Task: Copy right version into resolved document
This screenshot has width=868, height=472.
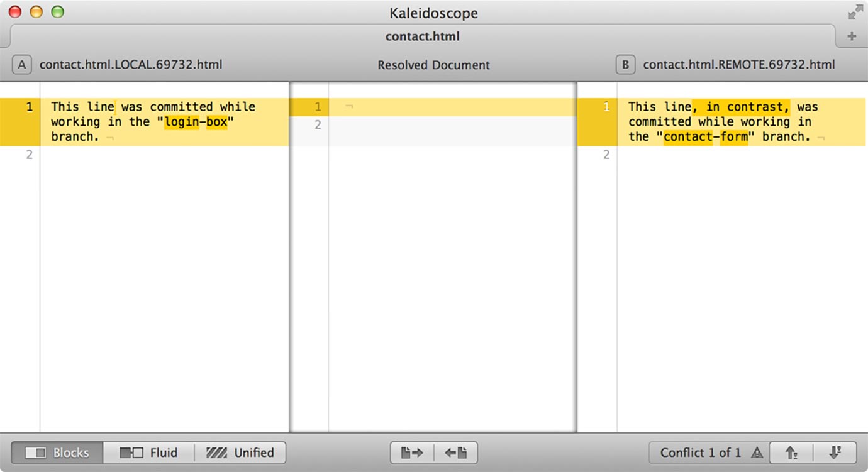Action: pos(455,453)
